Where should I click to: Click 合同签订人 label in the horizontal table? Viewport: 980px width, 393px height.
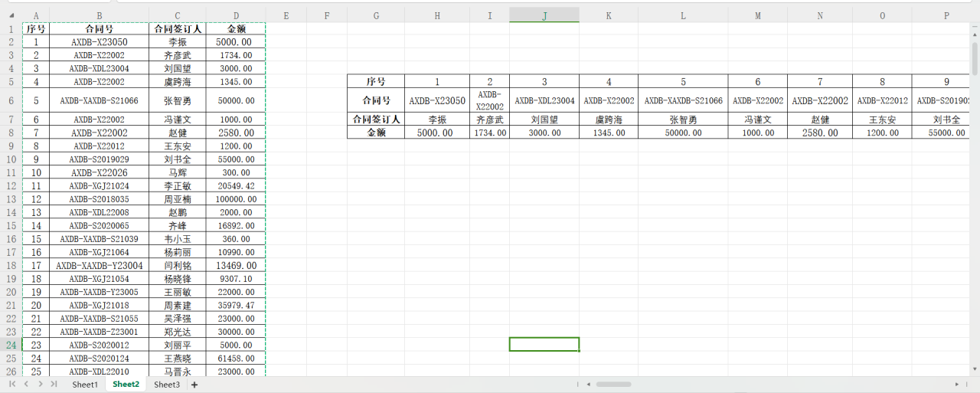click(376, 120)
